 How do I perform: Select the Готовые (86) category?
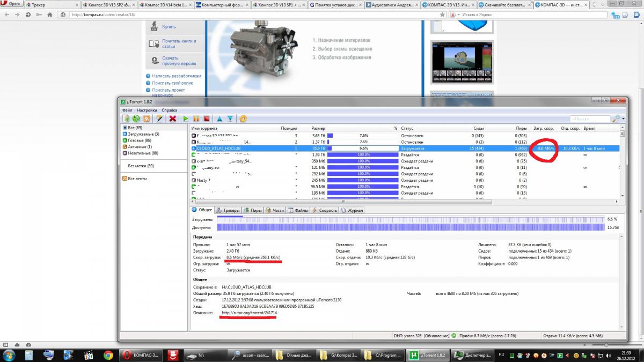click(x=139, y=140)
